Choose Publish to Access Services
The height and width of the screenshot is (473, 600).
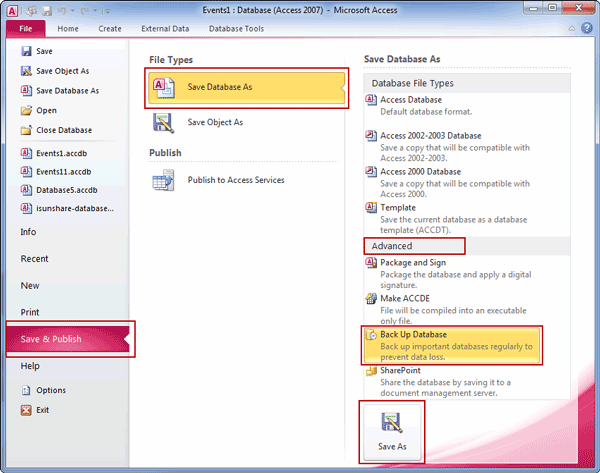236,180
